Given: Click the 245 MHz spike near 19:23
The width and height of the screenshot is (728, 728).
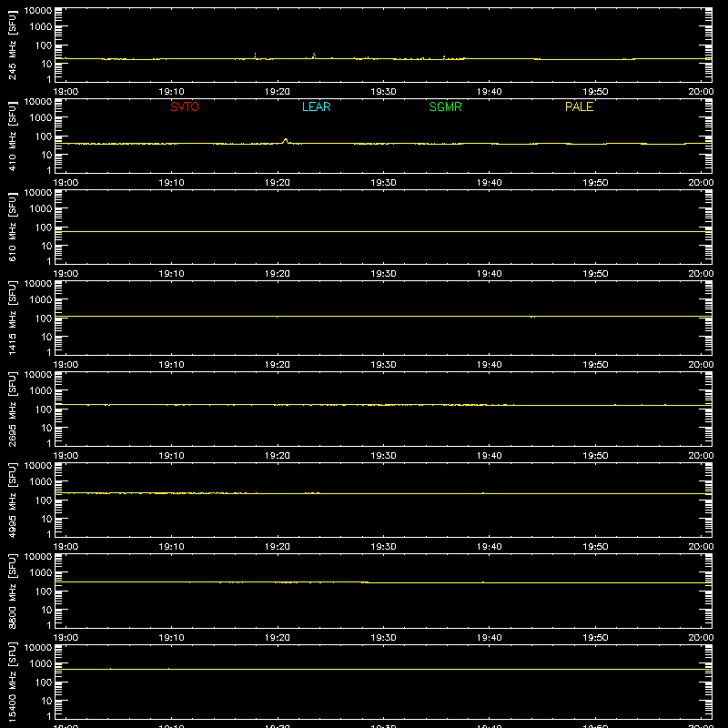Looking at the screenshot, I should tap(314, 56).
